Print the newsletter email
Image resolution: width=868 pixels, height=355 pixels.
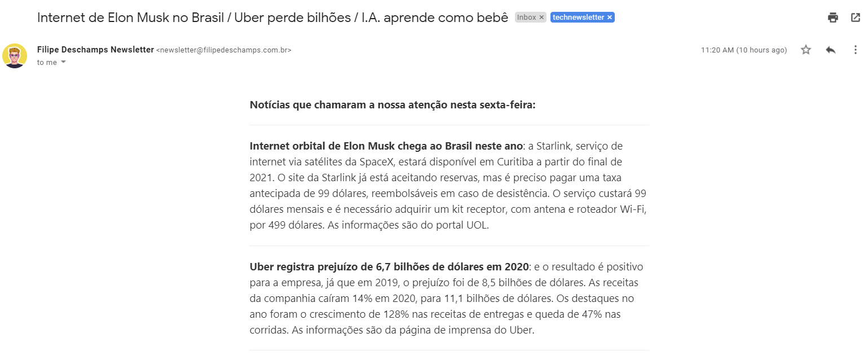pos(832,17)
